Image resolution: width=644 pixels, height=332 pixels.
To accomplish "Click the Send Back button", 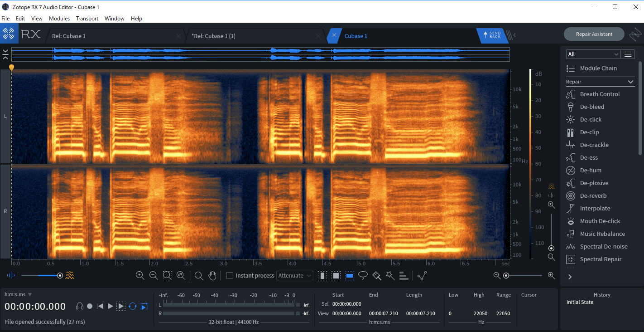I will [x=492, y=35].
